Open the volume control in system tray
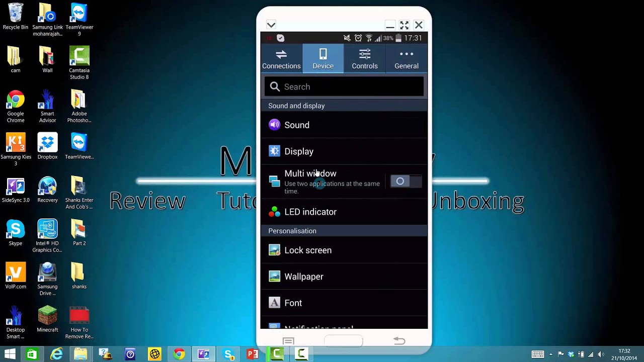This screenshot has width=644, height=362. click(601, 354)
